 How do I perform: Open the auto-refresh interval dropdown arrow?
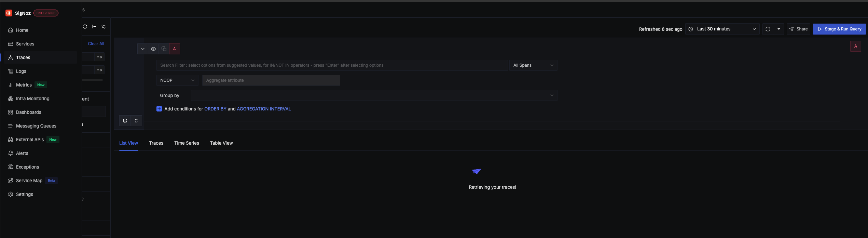[779, 29]
